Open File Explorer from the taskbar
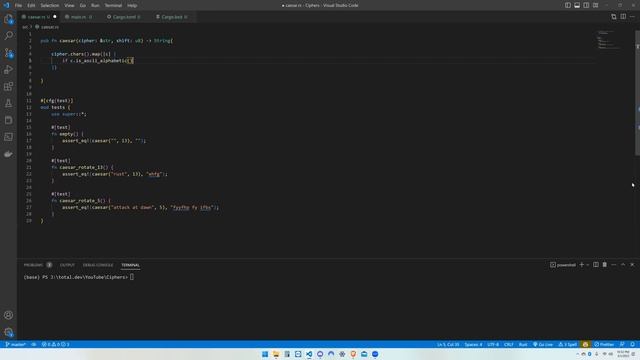The image size is (640, 360). (x=276, y=354)
